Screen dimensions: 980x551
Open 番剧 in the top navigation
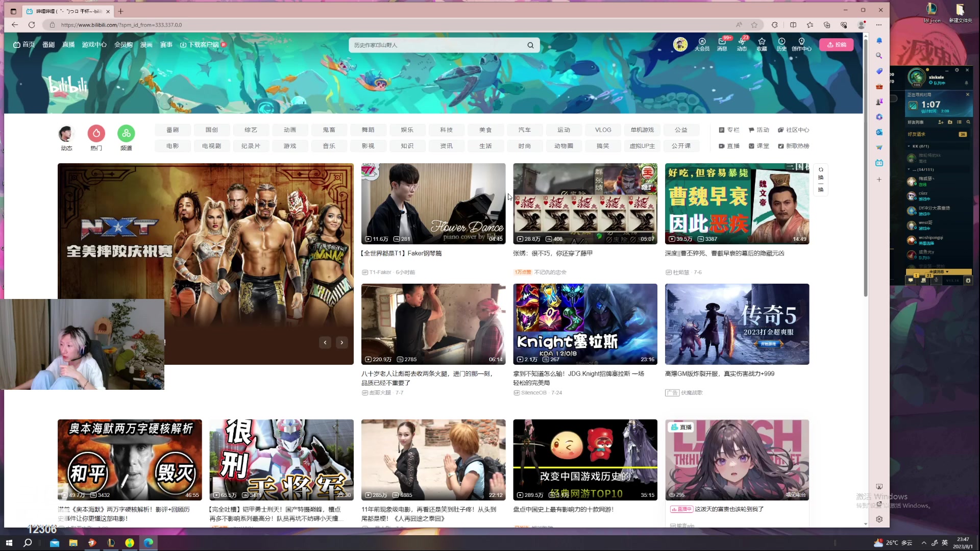[48, 44]
